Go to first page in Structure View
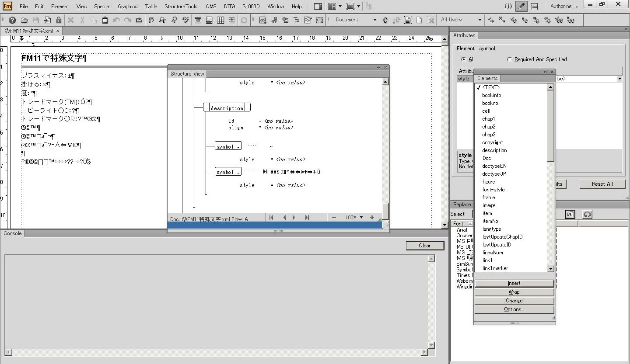This screenshot has height=364, width=630. (x=271, y=218)
